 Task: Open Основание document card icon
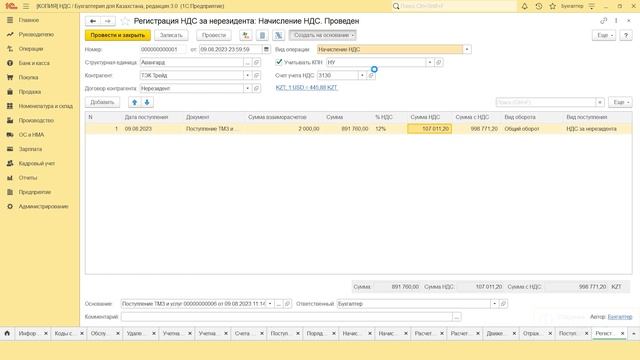pos(287,304)
